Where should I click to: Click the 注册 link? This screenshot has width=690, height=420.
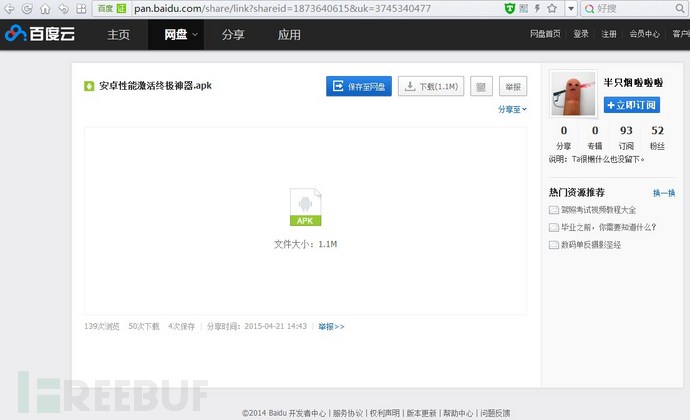tap(609, 34)
